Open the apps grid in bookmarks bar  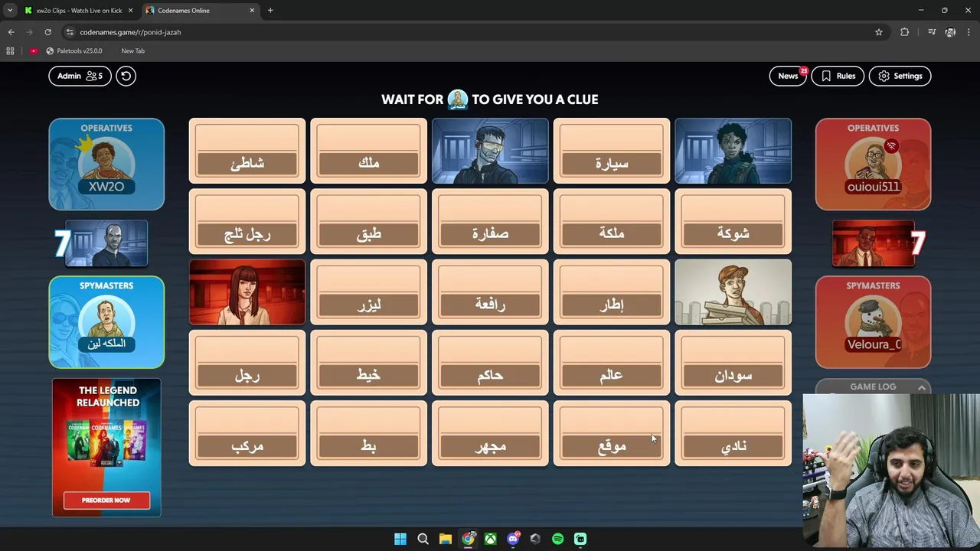10,51
